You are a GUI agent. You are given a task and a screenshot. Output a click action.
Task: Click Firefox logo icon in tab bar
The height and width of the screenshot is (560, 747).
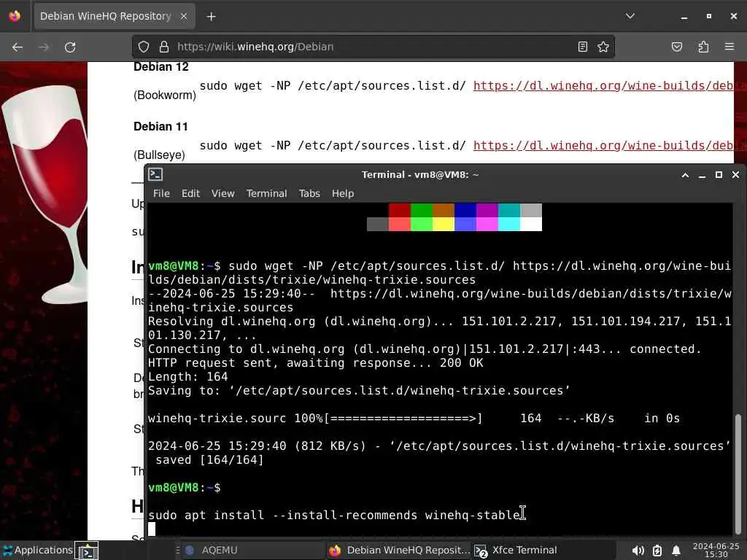15,16
